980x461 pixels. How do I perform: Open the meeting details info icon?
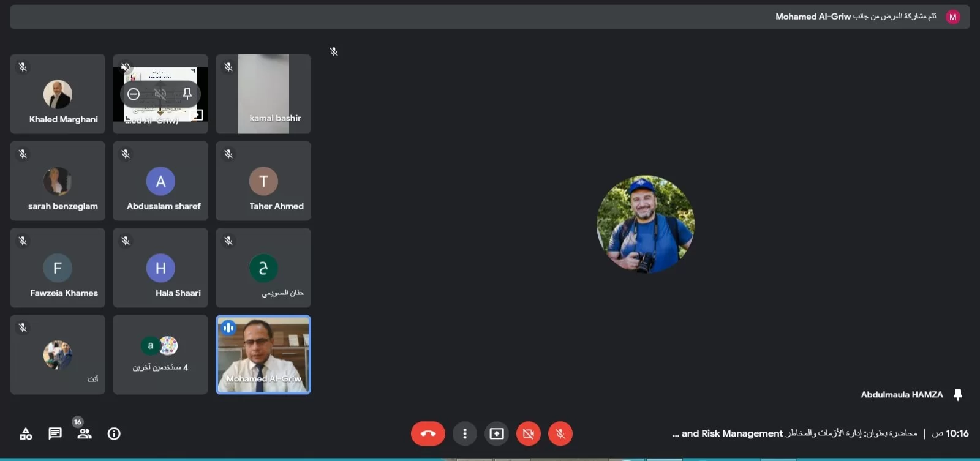114,434
